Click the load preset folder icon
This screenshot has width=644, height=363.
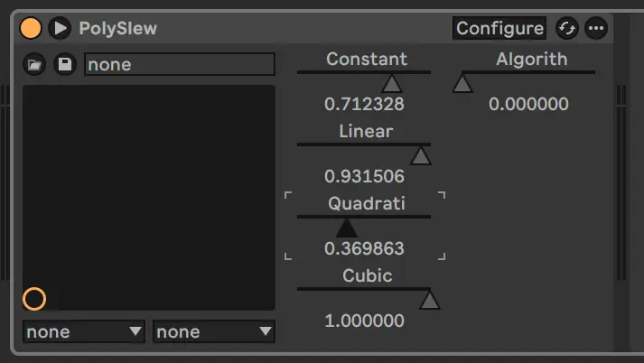point(34,65)
